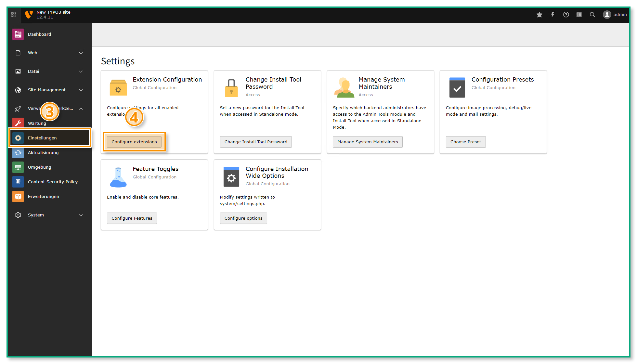
Task: Open the admin user avatar
Action: click(607, 15)
